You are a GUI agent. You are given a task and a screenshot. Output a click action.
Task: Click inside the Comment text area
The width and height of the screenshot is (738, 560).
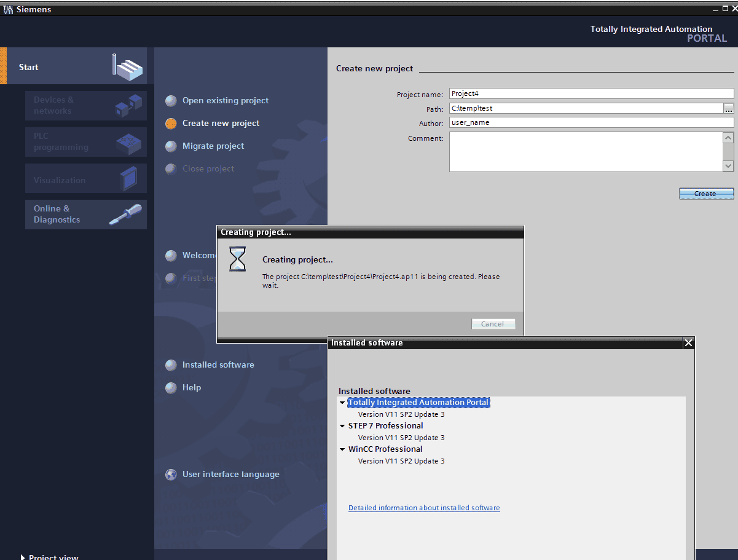pos(586,152)
